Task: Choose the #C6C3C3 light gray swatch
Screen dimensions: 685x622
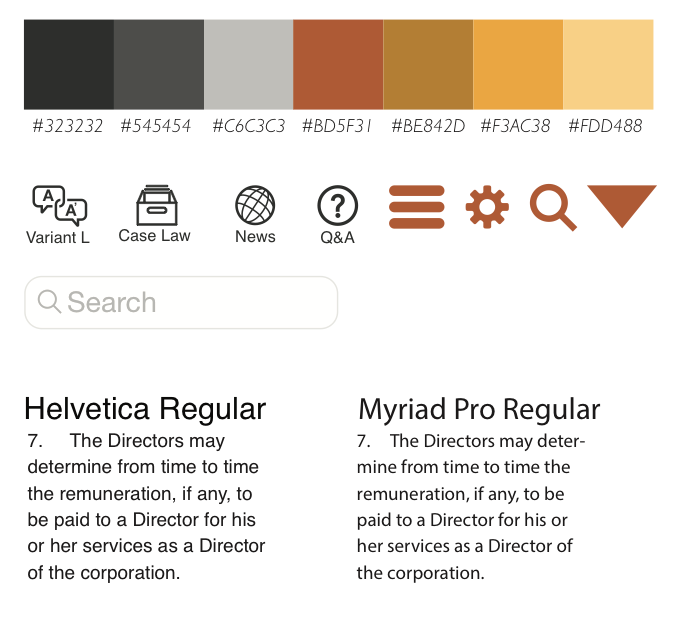Action: click(249, 64)
